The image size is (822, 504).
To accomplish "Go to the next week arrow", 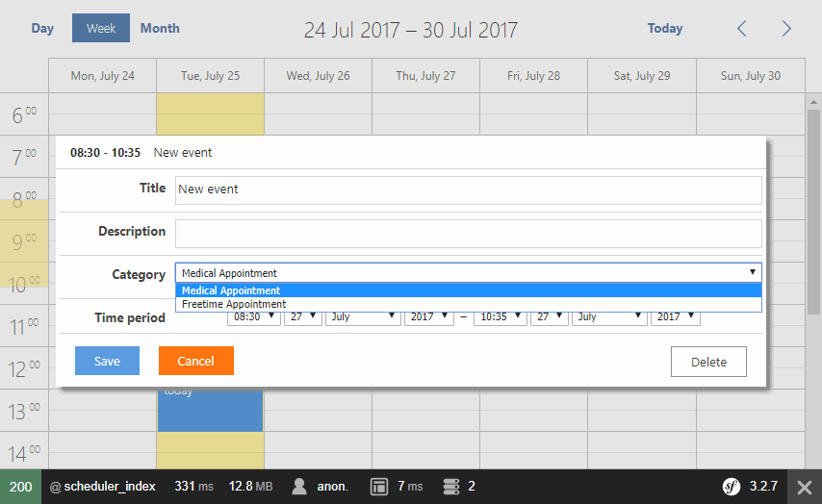I will [x=786, y=29].
